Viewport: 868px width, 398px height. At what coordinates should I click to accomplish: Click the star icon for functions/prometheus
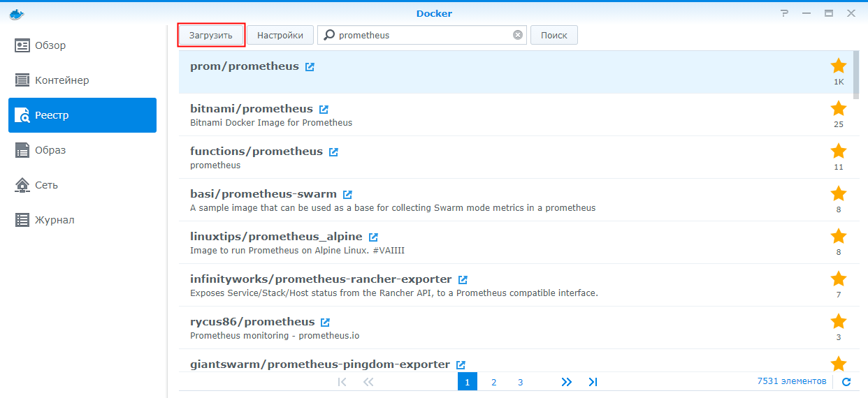[838, 151]
